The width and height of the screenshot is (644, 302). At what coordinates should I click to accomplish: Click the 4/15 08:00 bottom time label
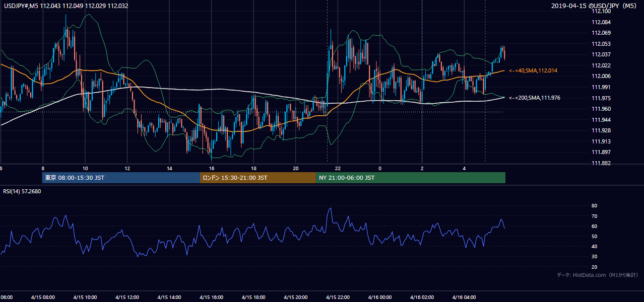pyautogui.click(x=42, y=297)
